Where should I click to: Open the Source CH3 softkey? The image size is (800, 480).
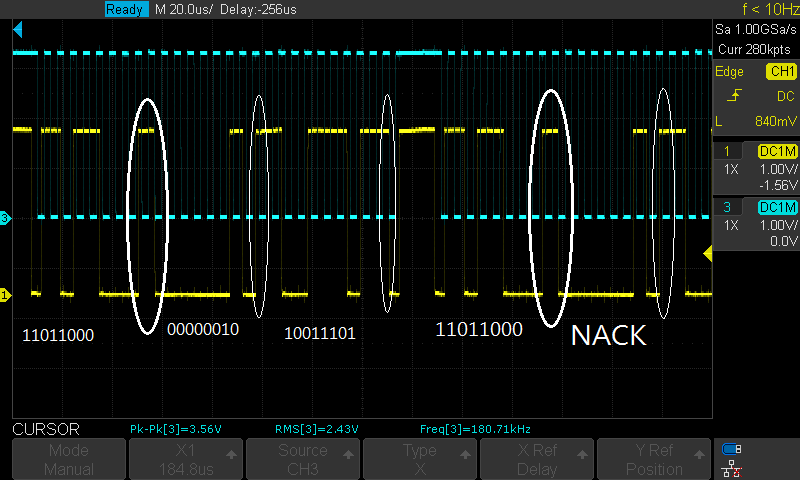click(x=303, y=459)
